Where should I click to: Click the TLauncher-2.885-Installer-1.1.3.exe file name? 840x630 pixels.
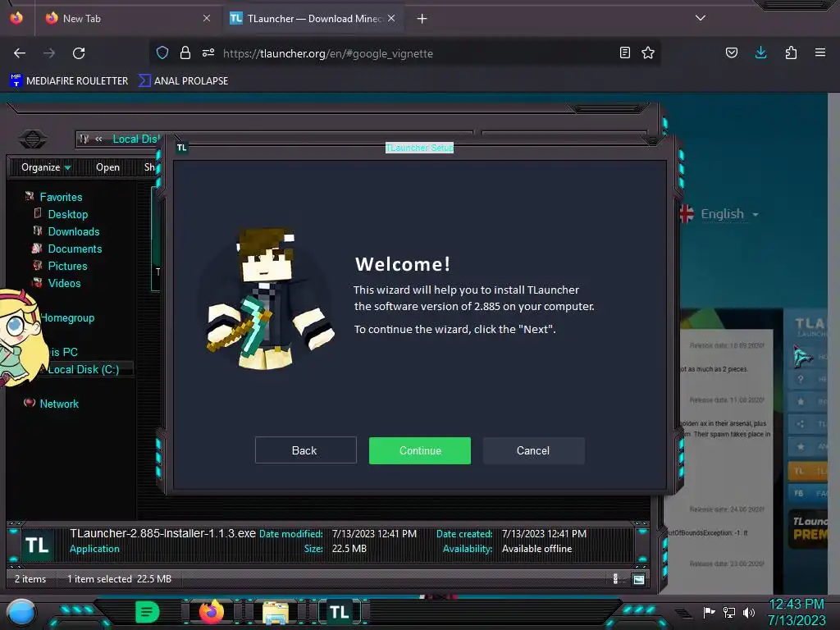[163, 533]
